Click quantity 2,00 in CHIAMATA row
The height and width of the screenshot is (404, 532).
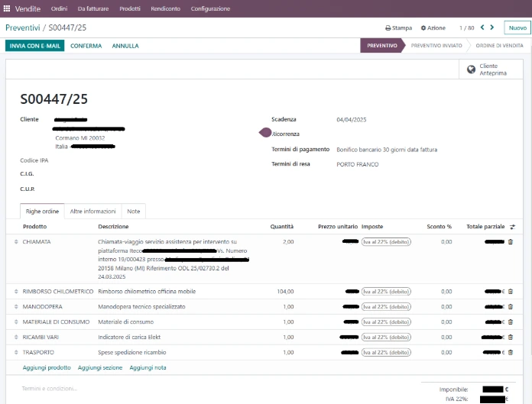click(288, 241)
